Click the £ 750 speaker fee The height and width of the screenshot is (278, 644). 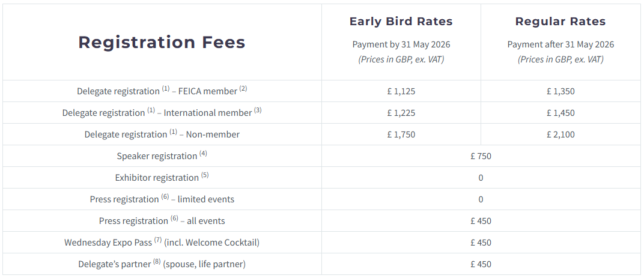point(481,156)
